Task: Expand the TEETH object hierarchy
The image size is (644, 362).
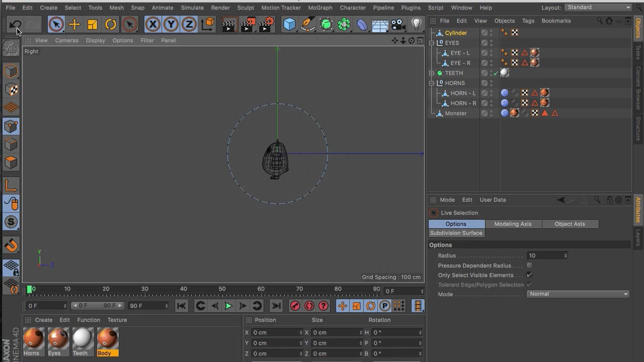Action: tap(431, 73)
